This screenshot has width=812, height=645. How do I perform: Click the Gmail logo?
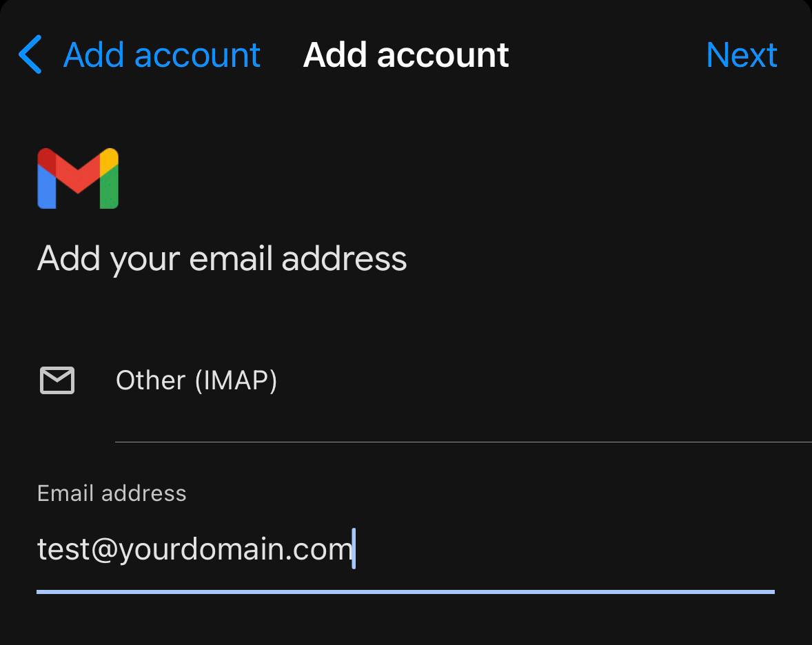[78, 178]
